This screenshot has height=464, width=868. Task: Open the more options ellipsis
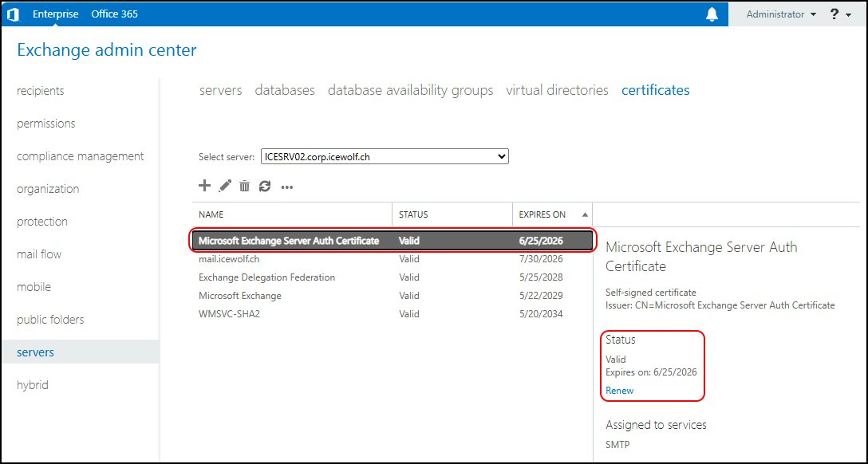pos(286,187)
